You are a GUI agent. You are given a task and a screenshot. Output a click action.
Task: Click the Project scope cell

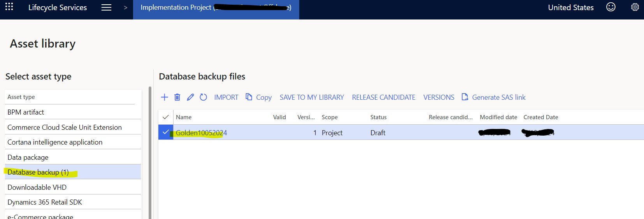332,133
